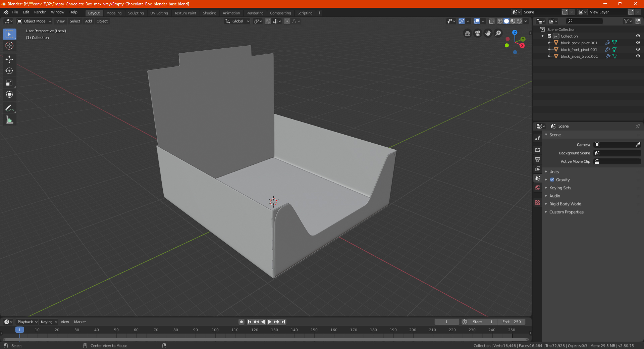Switch to camera view icon
The height and width of the screenshot is (349, 644).
478,33
